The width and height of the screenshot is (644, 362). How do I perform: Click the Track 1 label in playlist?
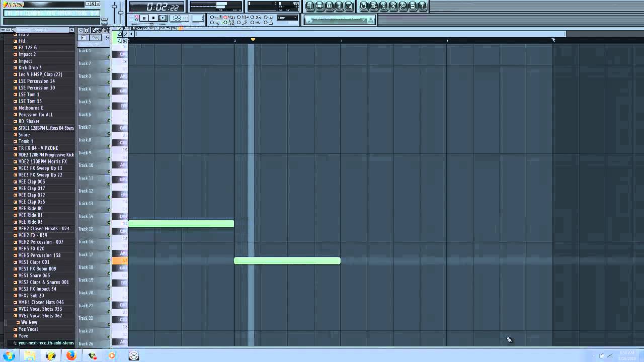(85, 50)
